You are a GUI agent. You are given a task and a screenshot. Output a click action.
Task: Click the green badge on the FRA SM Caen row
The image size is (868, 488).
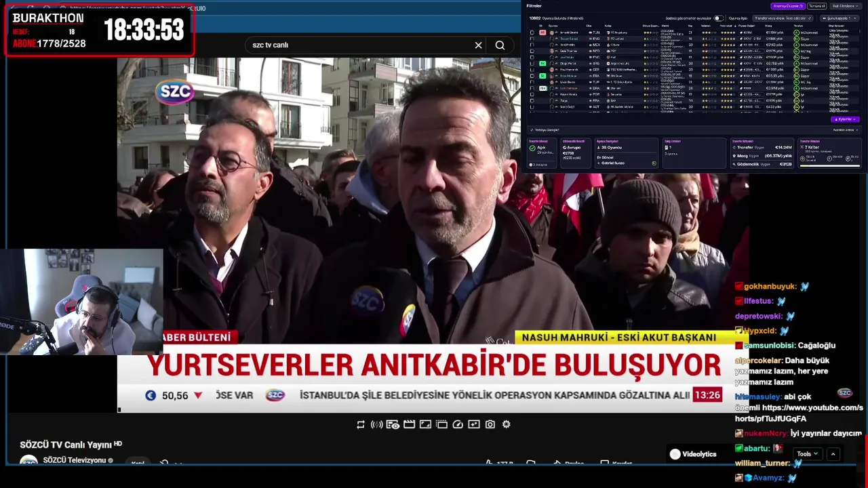(543, 76)
